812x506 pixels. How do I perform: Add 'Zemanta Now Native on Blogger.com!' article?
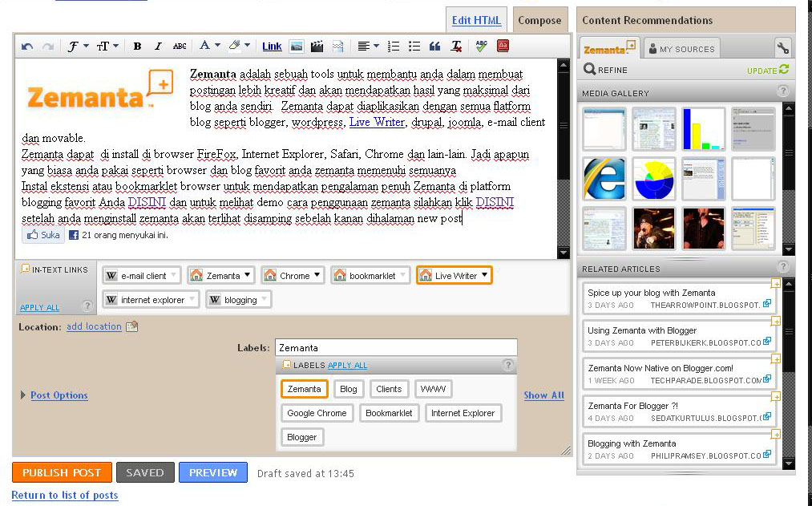click(x=775, y=359)
